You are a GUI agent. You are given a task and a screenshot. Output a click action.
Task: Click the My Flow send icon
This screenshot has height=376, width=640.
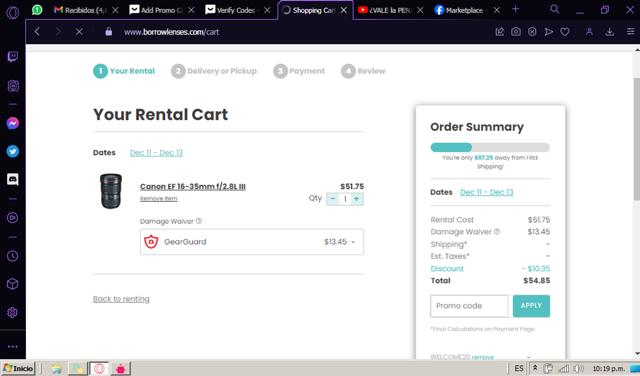pos(549,31)
